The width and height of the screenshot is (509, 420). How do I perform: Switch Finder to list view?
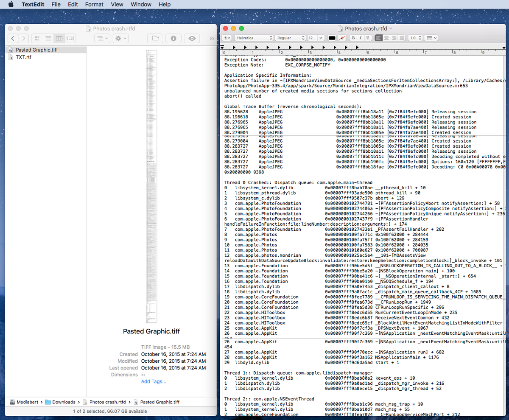click(48, 38)
